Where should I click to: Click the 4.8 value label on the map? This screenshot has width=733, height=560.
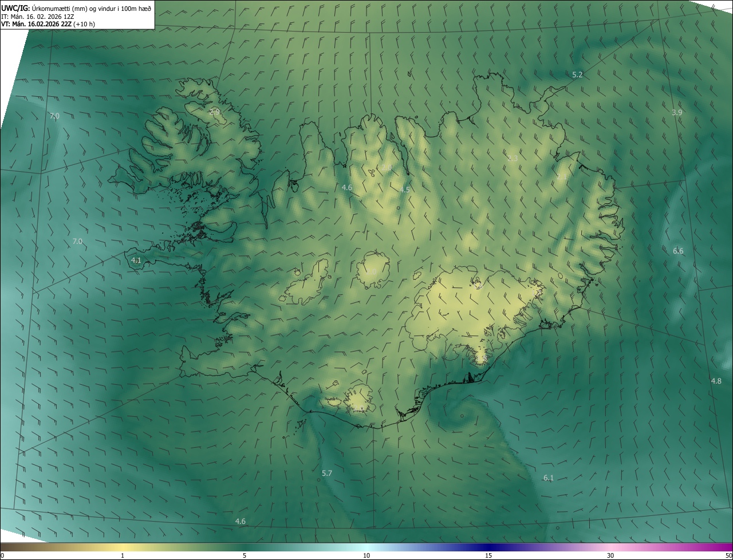pyautogui.click(x=716, y=381)
